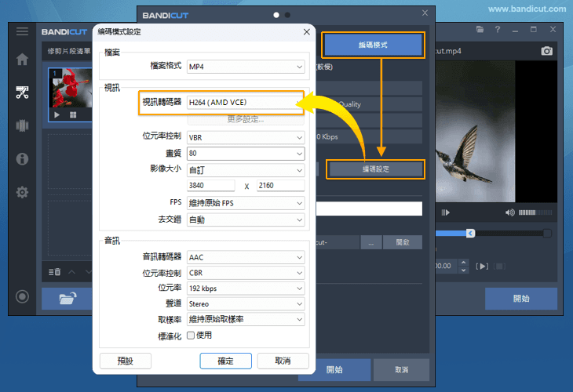This screenshot has width=573, height=392.
Task: Open project folder icon in main title bar
Action: 480,30
